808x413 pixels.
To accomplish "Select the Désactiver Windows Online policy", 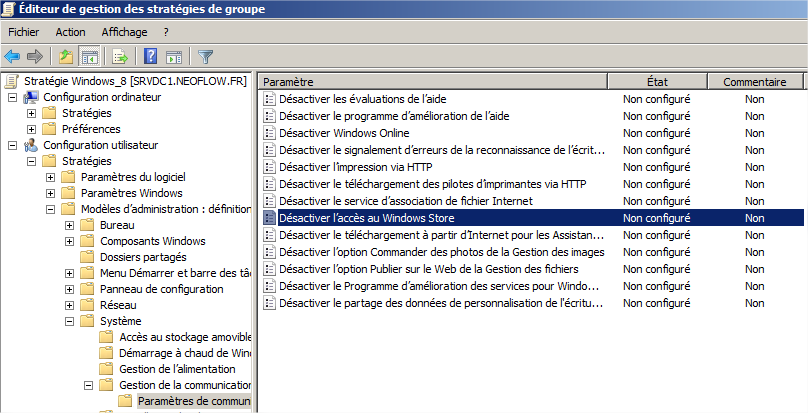I will 343,133.
